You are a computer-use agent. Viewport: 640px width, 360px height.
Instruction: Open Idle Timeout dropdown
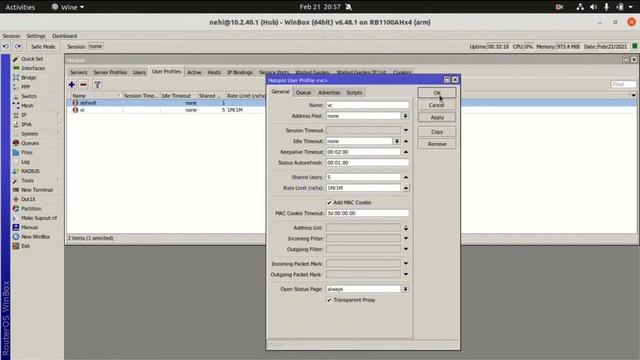396,141
